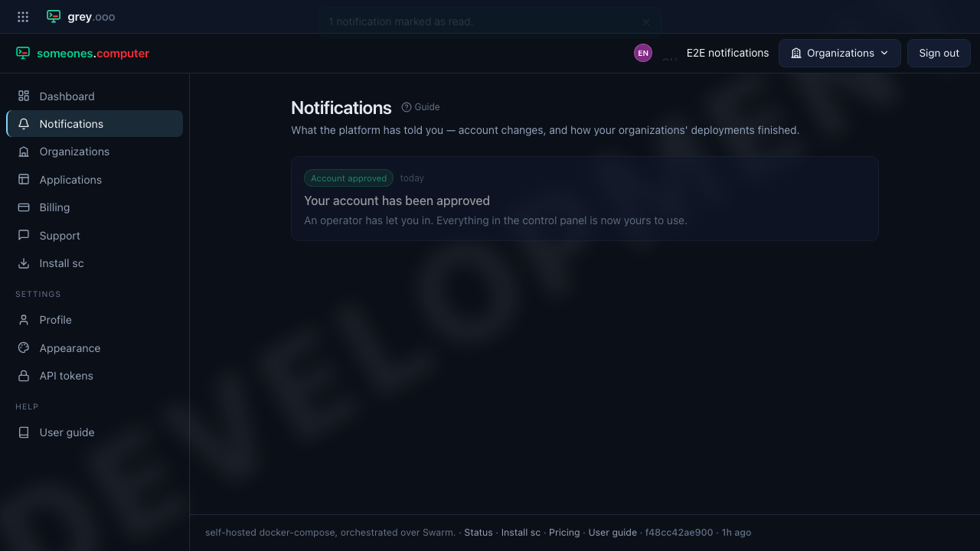Click the Appearance palette icon

click(x=24, y=347)
